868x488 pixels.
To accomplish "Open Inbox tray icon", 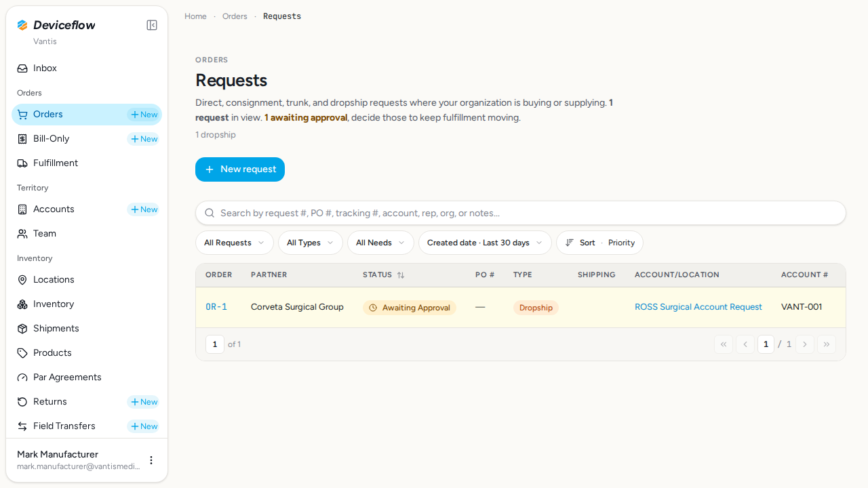I will (22, 68).
